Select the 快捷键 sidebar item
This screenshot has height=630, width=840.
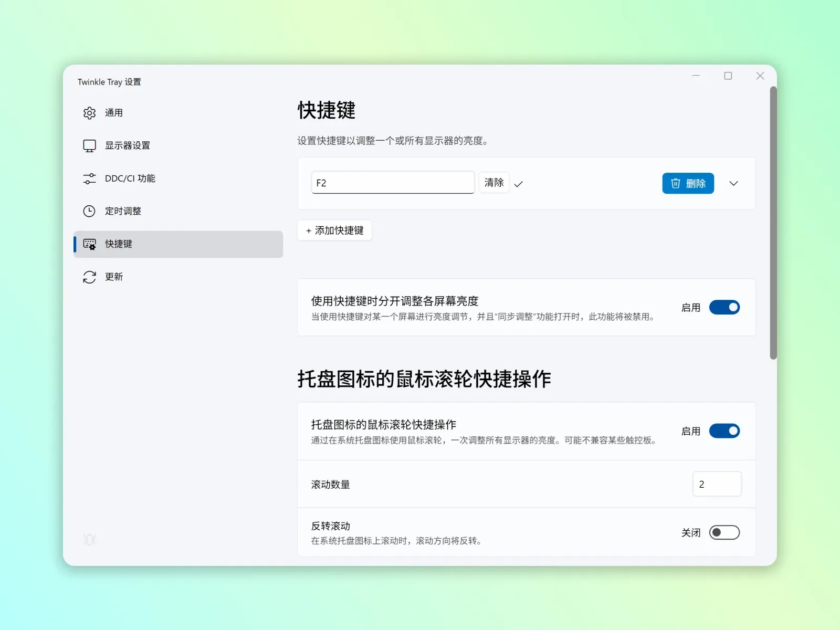point(178,244)
